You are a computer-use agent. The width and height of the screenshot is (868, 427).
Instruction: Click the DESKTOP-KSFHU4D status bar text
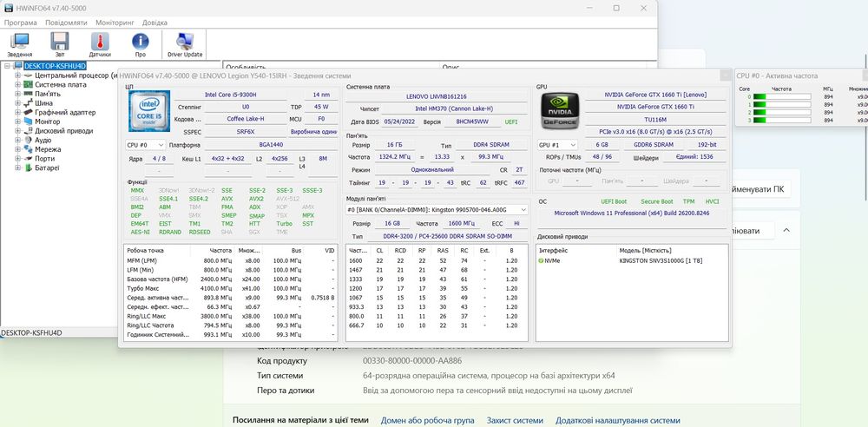(x=31, y=333)
